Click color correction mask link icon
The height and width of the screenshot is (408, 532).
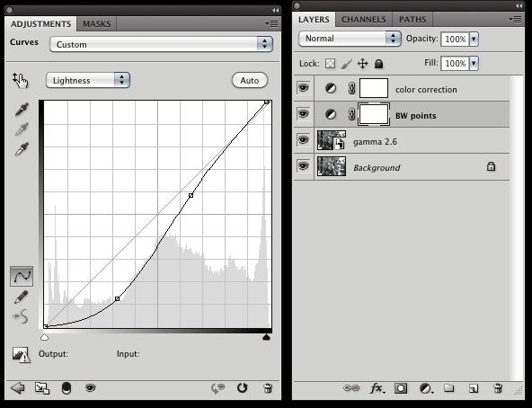(352, 89)
